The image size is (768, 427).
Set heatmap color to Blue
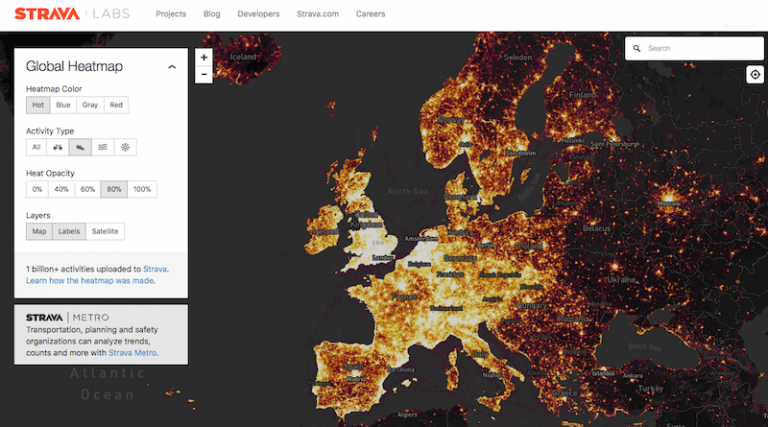tap(63, 105)
